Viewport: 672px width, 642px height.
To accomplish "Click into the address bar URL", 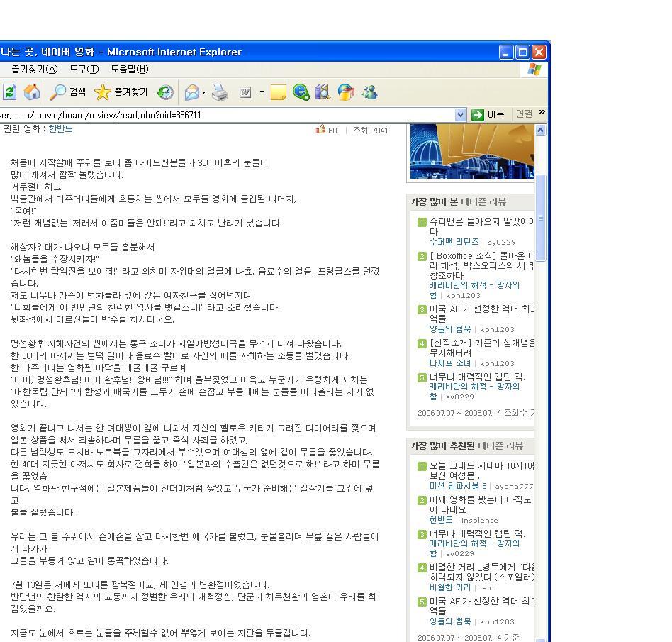I will [x=227, y=115].
